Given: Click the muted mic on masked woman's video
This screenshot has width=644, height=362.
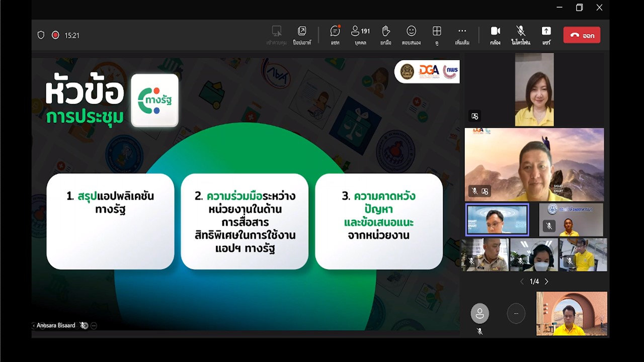Looking at the screenshot, I should coord(521,261).
